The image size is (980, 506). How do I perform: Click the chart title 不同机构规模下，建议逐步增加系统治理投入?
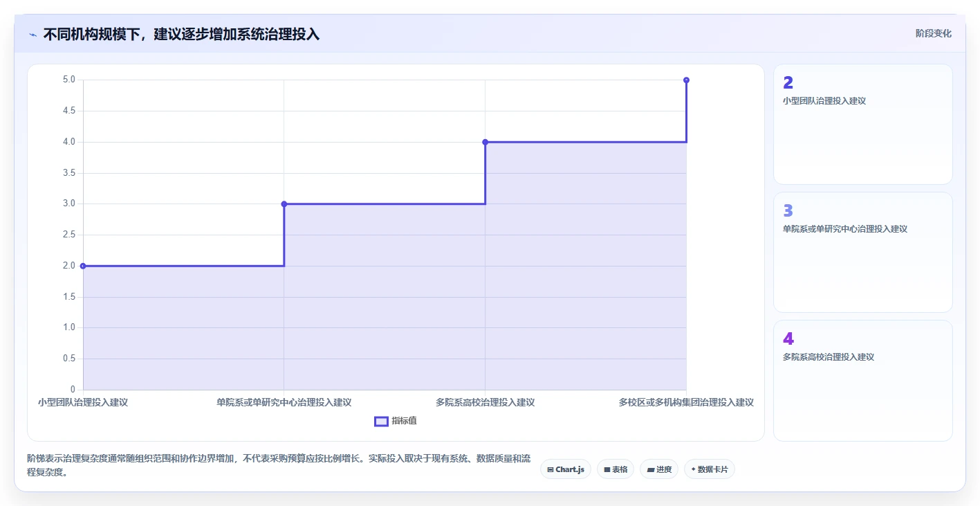tap(181, 35)
